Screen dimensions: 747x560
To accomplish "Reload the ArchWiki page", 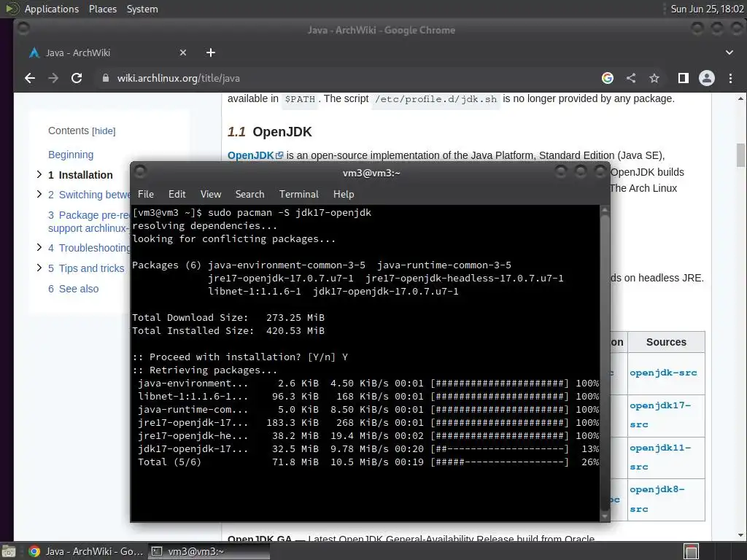I will coord(77,78).
